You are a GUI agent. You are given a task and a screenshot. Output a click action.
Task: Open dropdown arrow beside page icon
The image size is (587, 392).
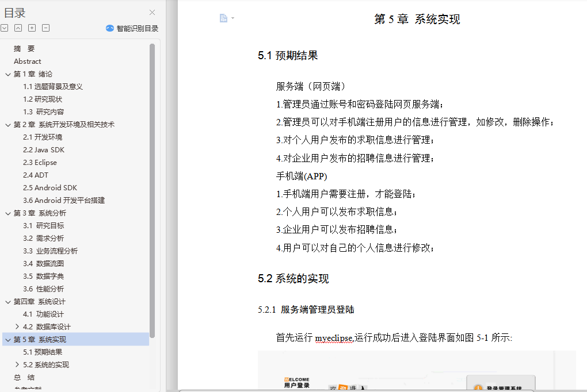click(x=233, y=18)
